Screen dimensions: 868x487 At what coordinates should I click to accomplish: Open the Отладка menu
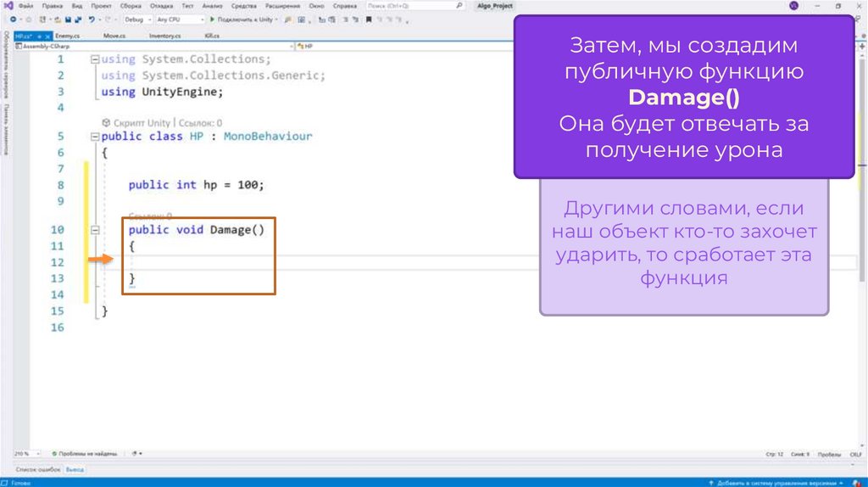(162, 6)
